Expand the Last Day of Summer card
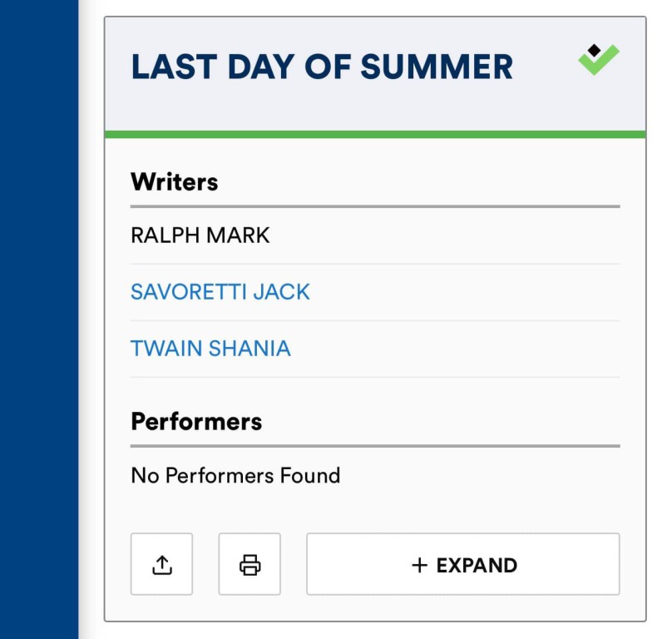The image size is (672, 639). point(463,564)
